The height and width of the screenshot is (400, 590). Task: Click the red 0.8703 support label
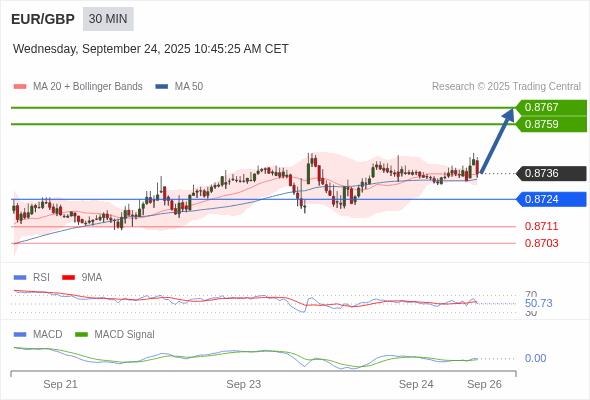541,243
